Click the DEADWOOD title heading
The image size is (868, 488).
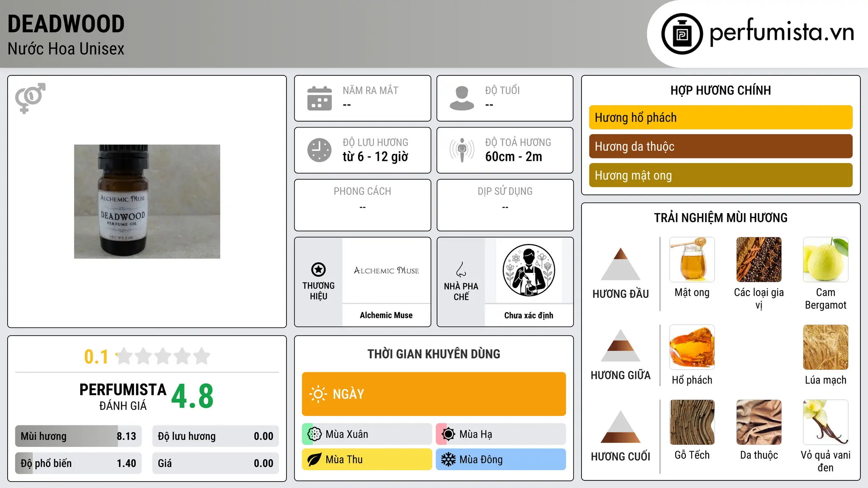pos(66,24)
